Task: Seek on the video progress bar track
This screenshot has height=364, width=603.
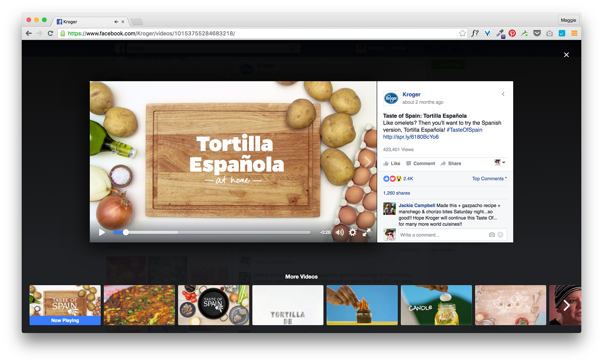Action: [x=212, y=232]
